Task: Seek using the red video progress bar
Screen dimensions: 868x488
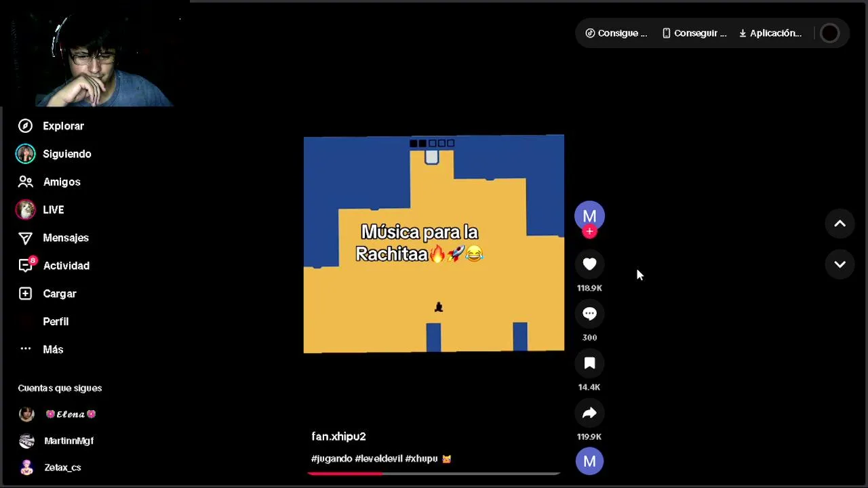Action: [434, 473]
